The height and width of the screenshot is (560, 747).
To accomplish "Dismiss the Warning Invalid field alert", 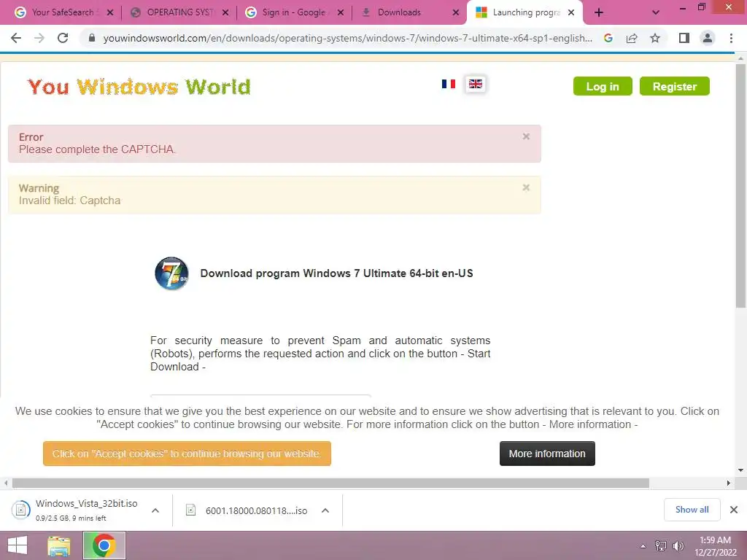I will pos(526,187).
